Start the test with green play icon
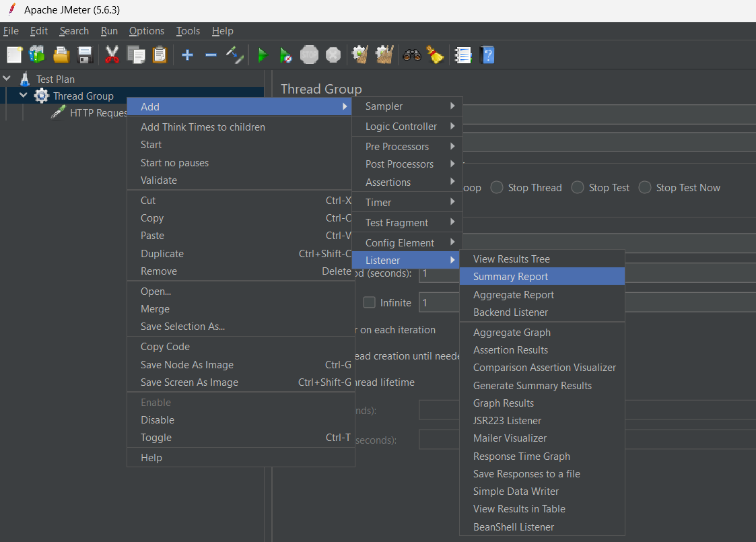The image size is (756, 542). click(263, 55)
